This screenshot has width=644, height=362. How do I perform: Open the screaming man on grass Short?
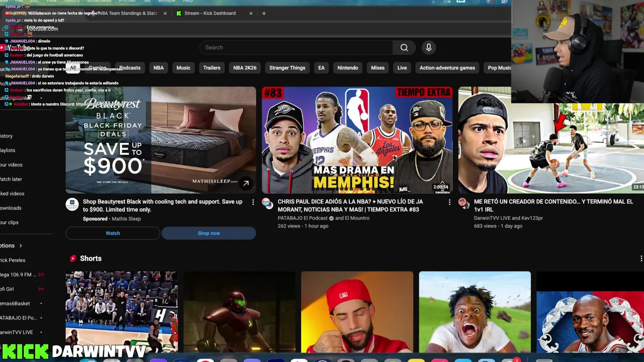[475, 312]
